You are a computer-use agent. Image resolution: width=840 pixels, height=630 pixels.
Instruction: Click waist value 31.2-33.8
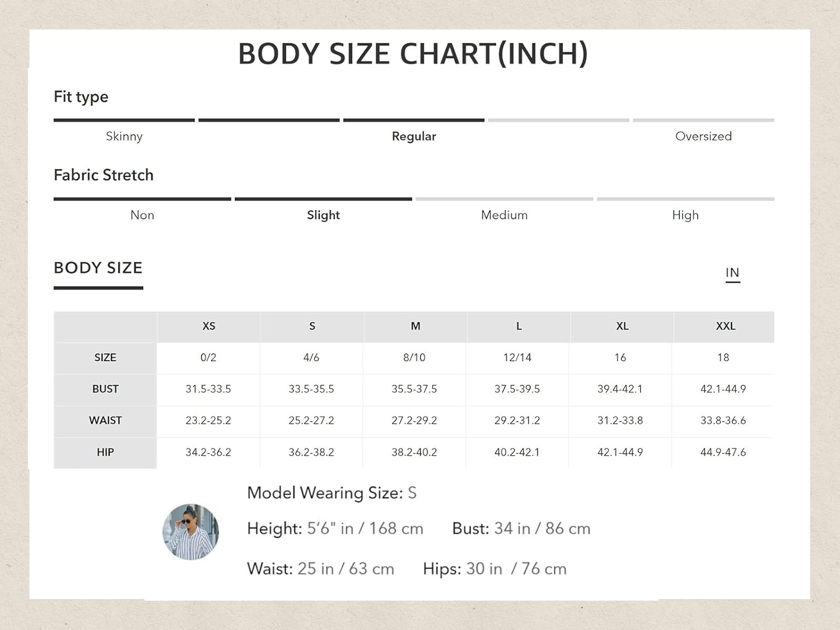point(620,421)
